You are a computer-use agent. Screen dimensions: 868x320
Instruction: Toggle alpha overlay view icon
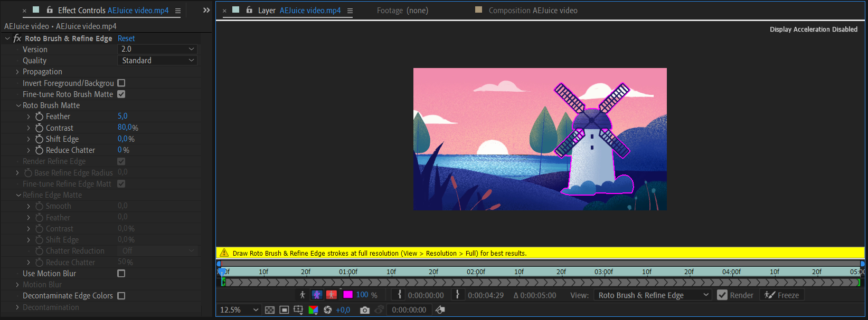331,295
